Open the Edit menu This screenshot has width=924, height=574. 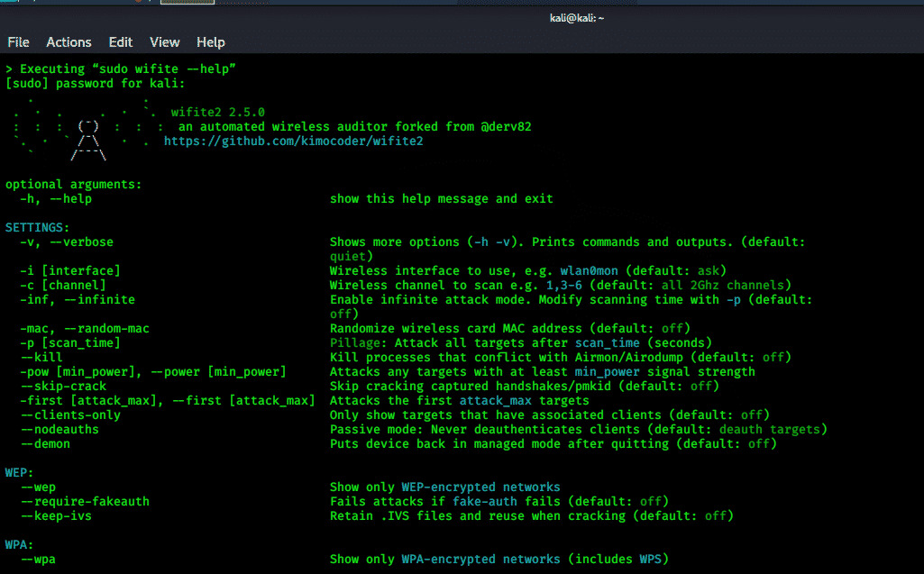120,42
